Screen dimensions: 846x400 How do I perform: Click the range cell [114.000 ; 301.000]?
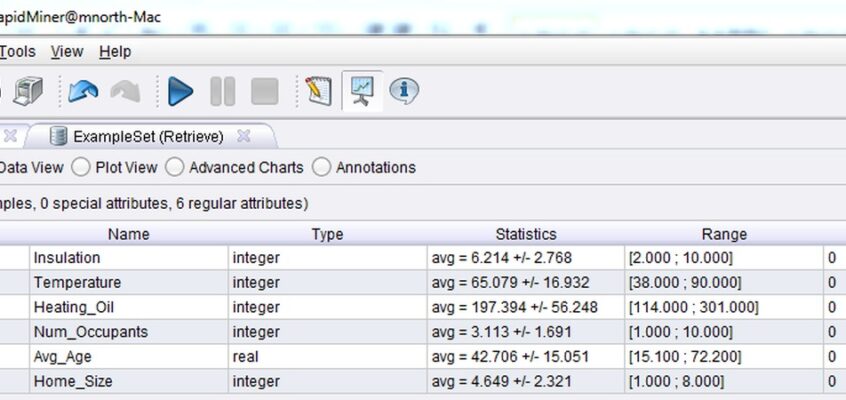pyautogui.click(x=724, y=307)
